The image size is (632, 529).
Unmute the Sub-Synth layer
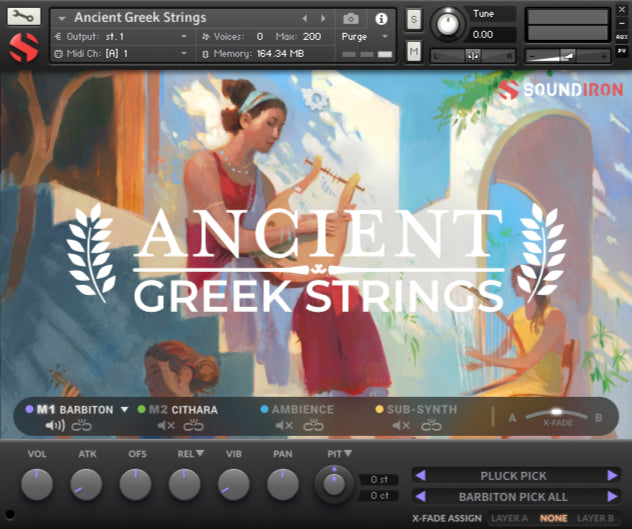point(401,426)
